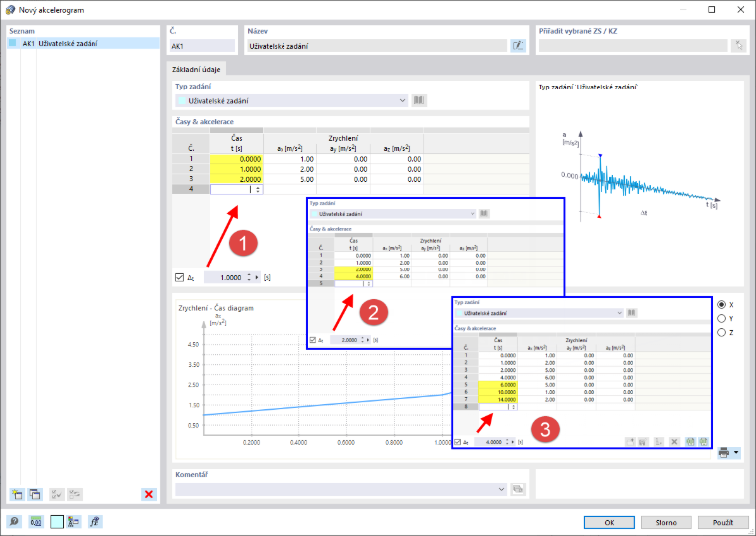Confirm with the OK button
The height and width of the screenshot is (536, 756).
tap(609, 522)
